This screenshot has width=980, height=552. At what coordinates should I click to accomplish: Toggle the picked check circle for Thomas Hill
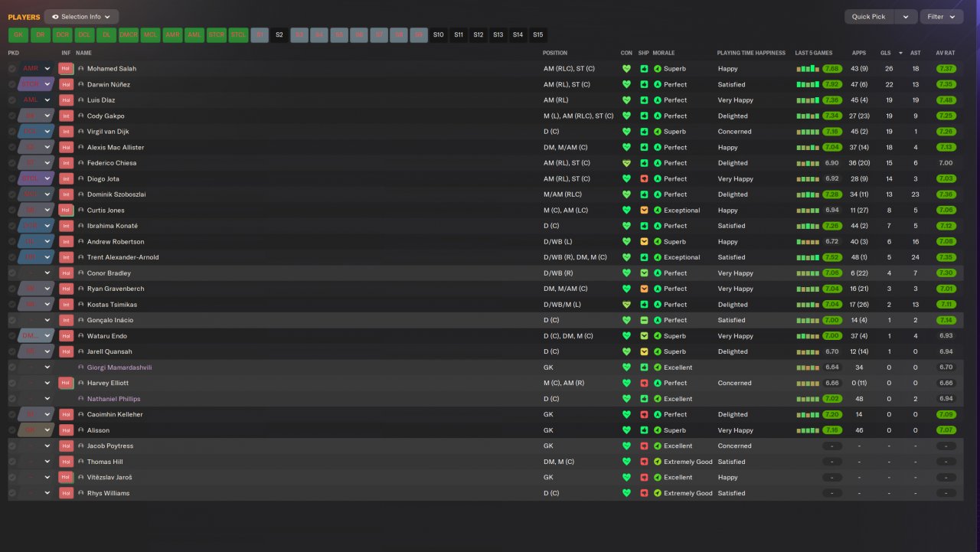[x=12, y=462]
